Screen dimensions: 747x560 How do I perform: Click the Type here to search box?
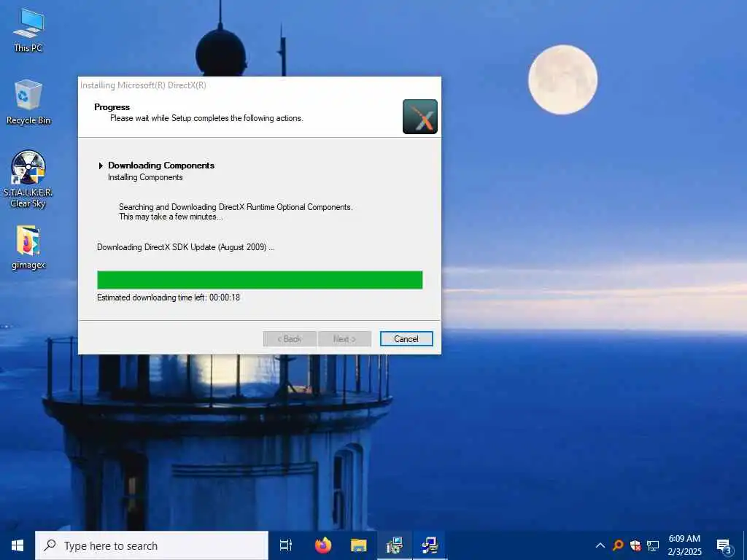pos(152,545)
